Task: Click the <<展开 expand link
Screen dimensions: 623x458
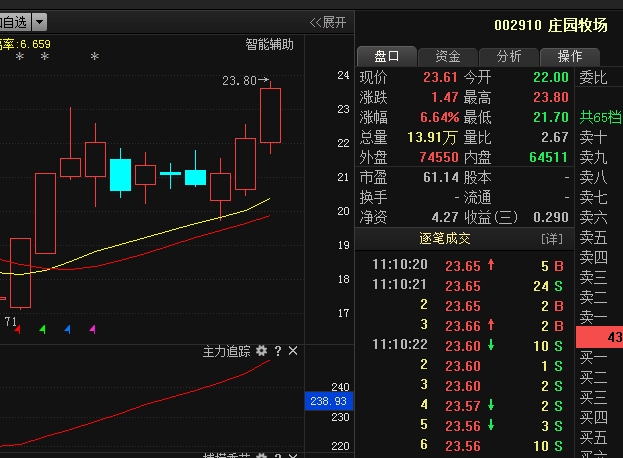Action: pos(328,22)
